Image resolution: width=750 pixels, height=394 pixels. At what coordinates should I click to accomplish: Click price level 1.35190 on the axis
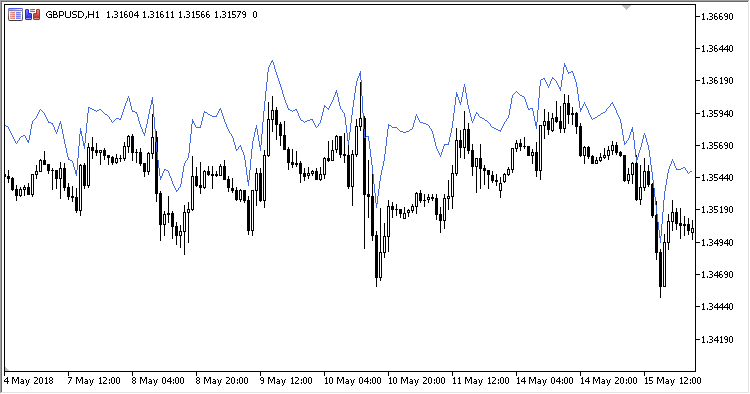pyautogui.click(x=717, y=210)
